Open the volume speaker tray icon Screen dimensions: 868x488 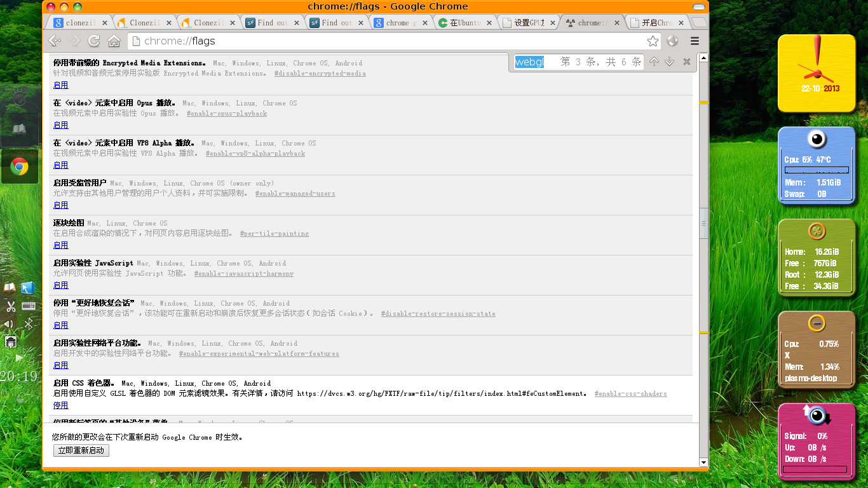[x=9, y=324]
